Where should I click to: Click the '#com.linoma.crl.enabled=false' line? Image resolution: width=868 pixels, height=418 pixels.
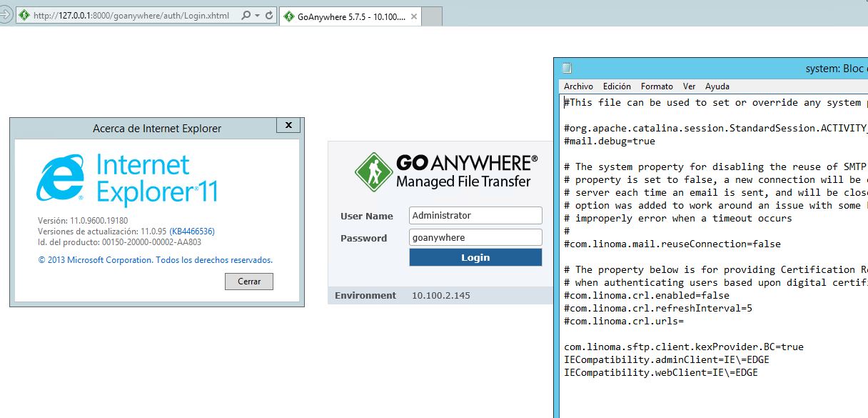tap(647, 296)
